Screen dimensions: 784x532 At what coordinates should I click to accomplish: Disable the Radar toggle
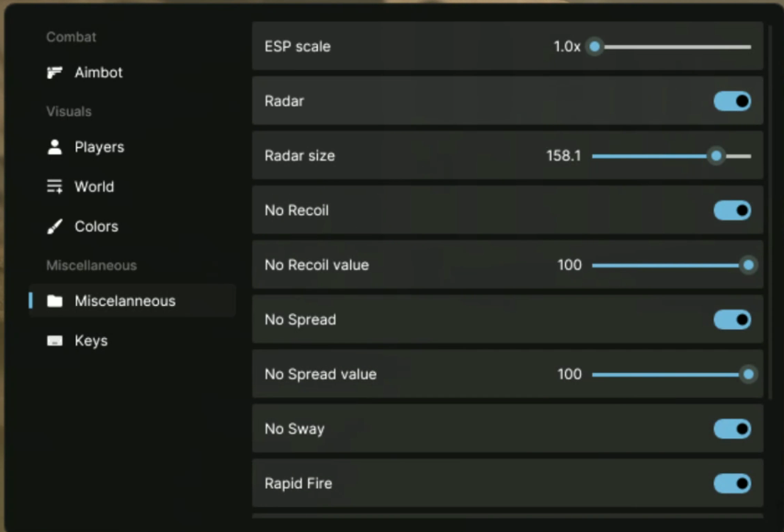[732, 101]
